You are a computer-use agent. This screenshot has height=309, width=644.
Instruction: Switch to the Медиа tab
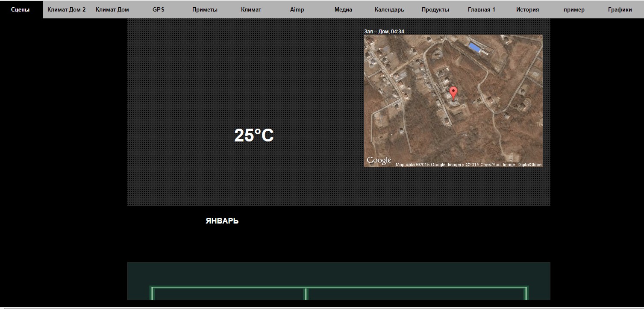click(x=343, y=9)
